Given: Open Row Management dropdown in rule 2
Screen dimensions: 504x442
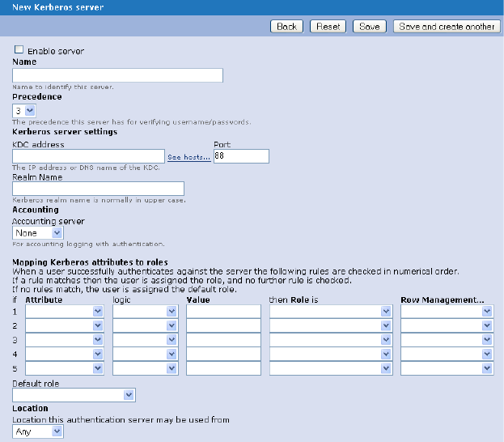Looking at the screenshot, I should [447, 326].
